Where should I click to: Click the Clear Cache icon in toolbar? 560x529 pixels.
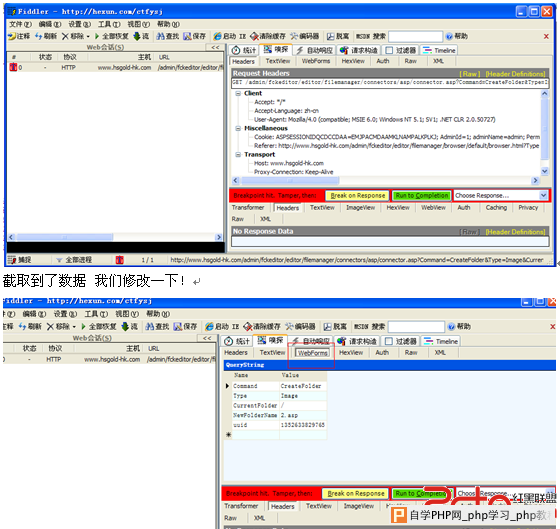(254, 36)
